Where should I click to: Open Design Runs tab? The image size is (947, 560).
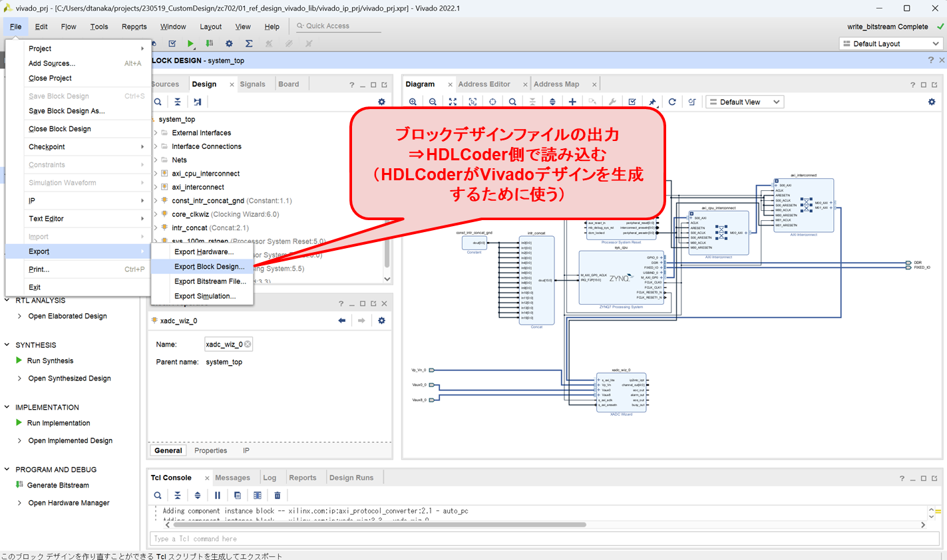pyautogui.click(x=351, y=478)
